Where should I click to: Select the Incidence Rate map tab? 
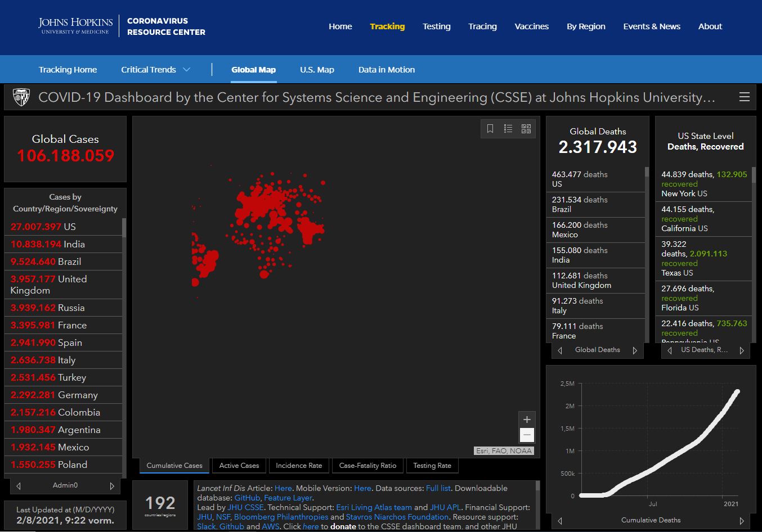tap(299, 466)
